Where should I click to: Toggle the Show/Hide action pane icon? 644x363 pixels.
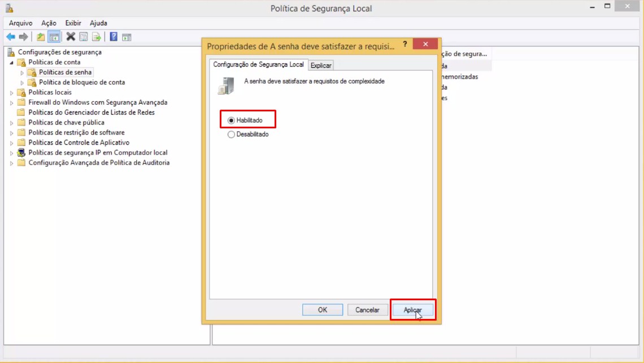tap(127, 37)
